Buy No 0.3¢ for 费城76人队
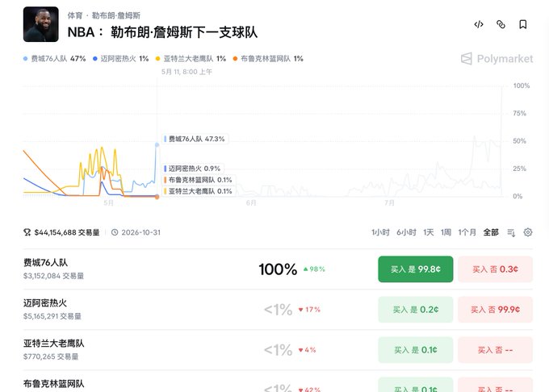Image resolution: width=549 pixels, height=392 pixels. 495,269
